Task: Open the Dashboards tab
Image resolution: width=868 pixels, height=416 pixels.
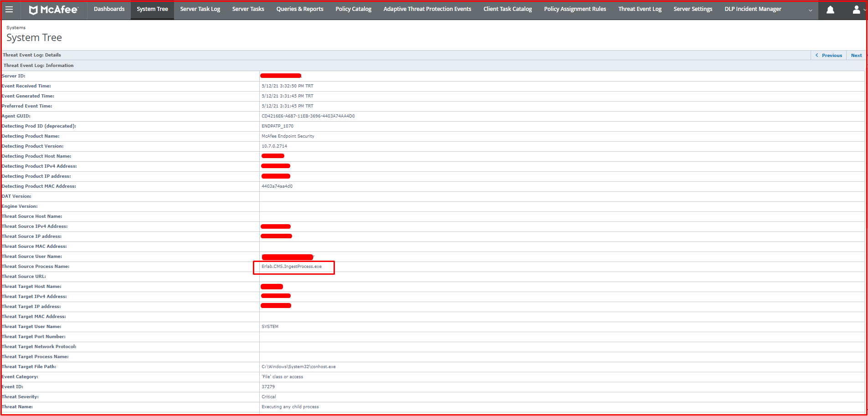Action: click(109, 9)
